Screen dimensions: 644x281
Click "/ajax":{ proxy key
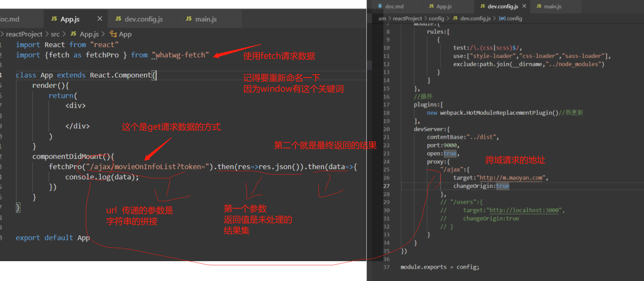coord(455,170)
